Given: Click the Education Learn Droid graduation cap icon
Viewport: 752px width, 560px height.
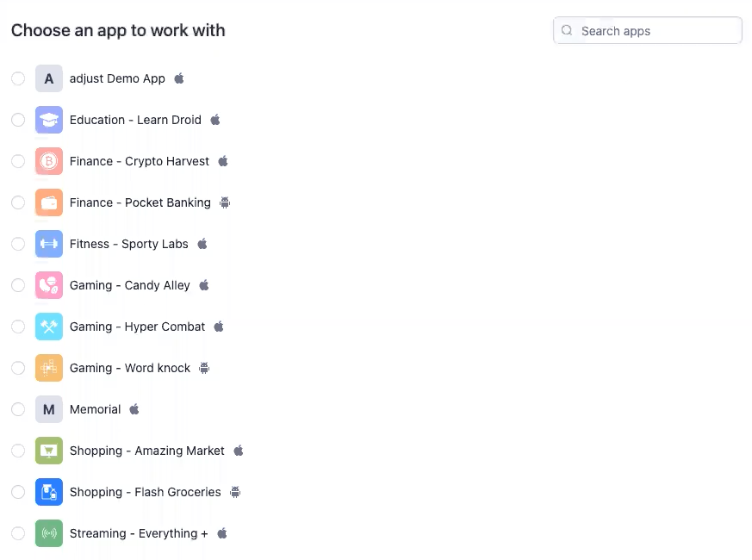Looking at the screenshot, I should 49,120.
